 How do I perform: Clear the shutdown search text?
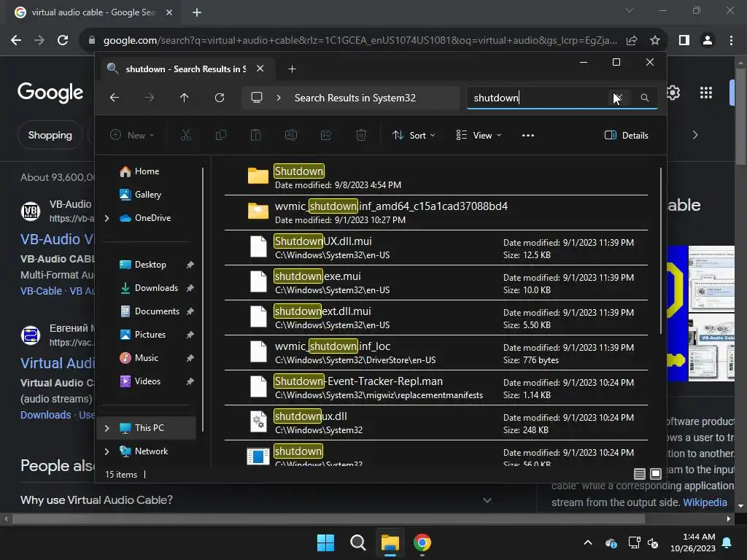tap(619, 98)
